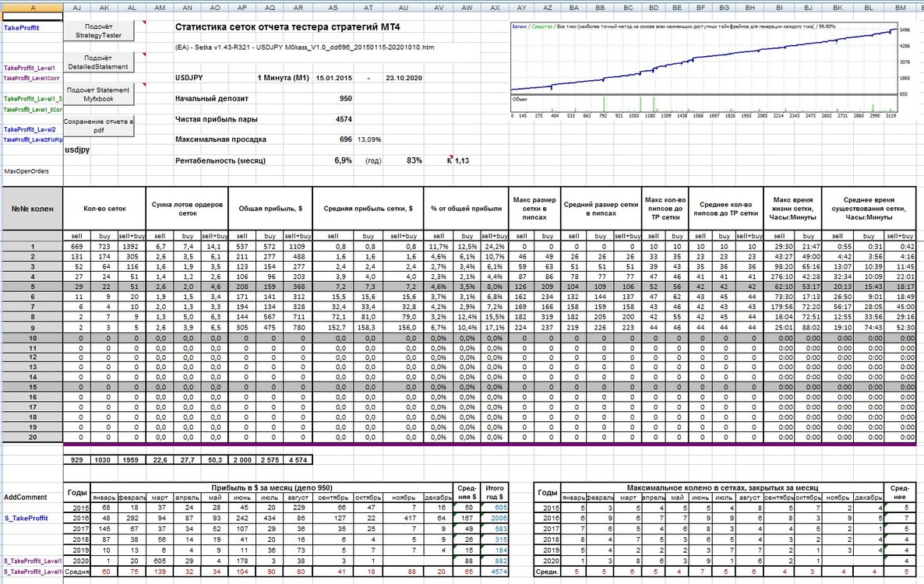Click the drawdown percentage 13,09%
The height and width of the screenshot is (584, 924).
(369, 139)
